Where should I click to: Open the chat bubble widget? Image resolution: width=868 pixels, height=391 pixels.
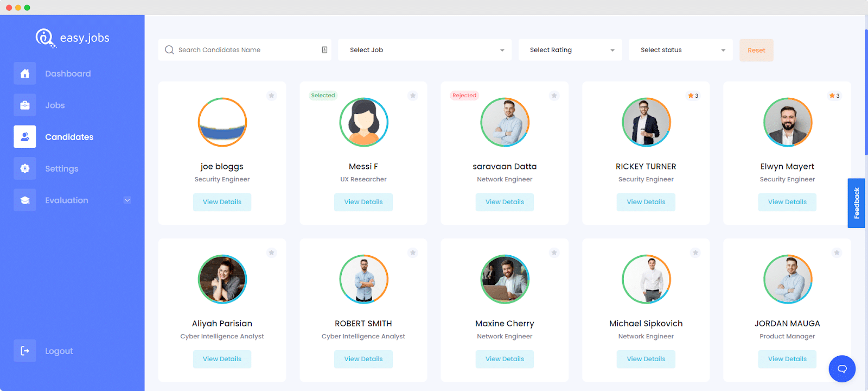pos(842,369)
